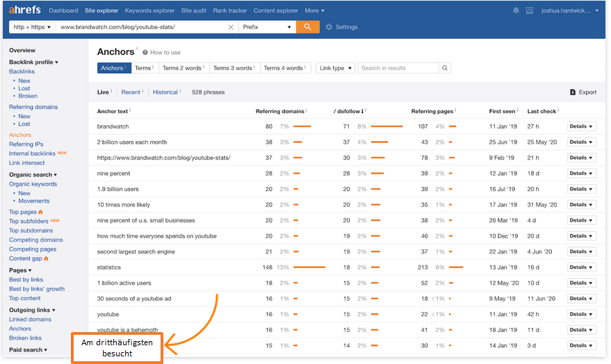611x364 pixels.
Task: Open Keywords explorer in top menu
Action: point(149,11)
